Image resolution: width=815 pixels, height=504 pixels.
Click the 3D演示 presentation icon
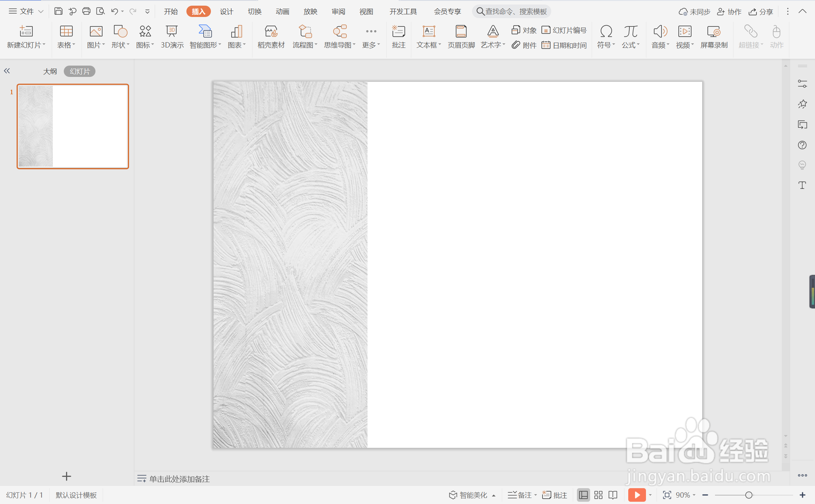pyautogui.click(x=172, y=37)
